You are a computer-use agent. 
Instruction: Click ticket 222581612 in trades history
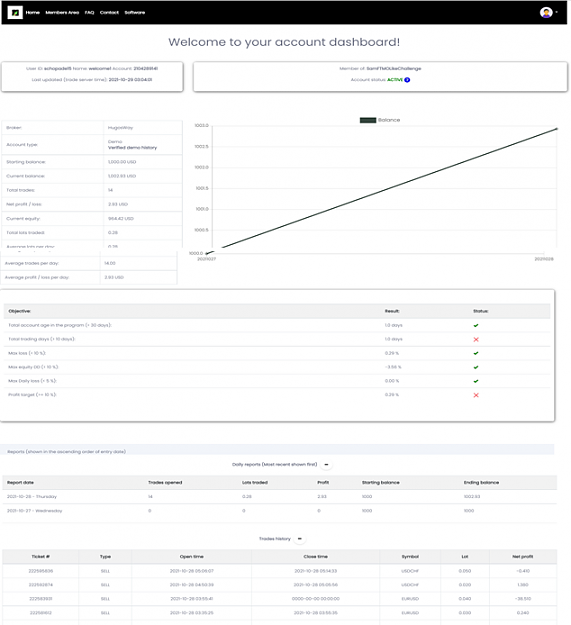(41, 613)
